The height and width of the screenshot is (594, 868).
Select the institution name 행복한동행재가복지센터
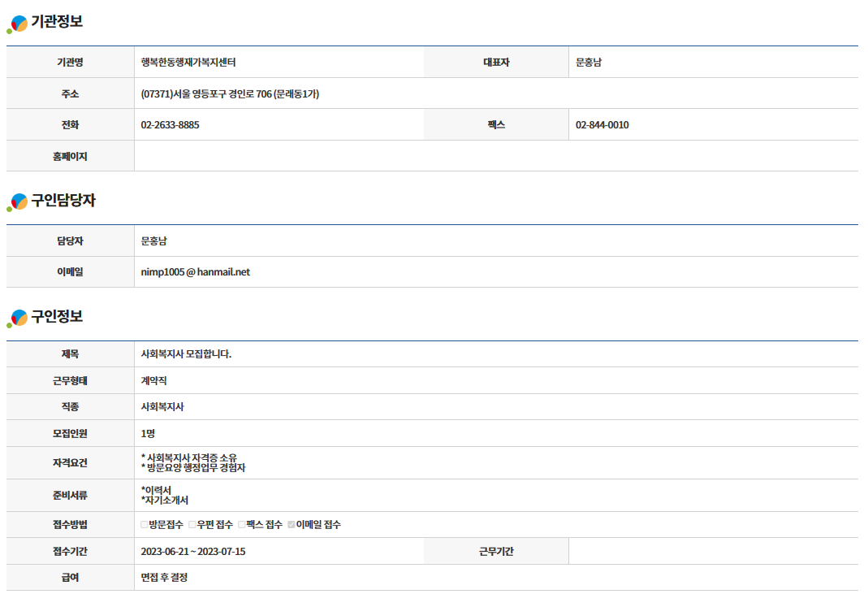(188, 63)
